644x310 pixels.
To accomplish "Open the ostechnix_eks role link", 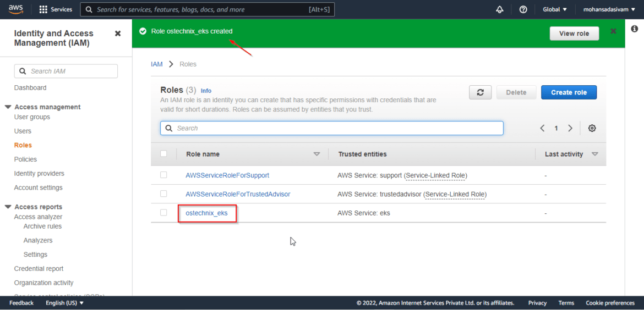I will pos(206,213).
